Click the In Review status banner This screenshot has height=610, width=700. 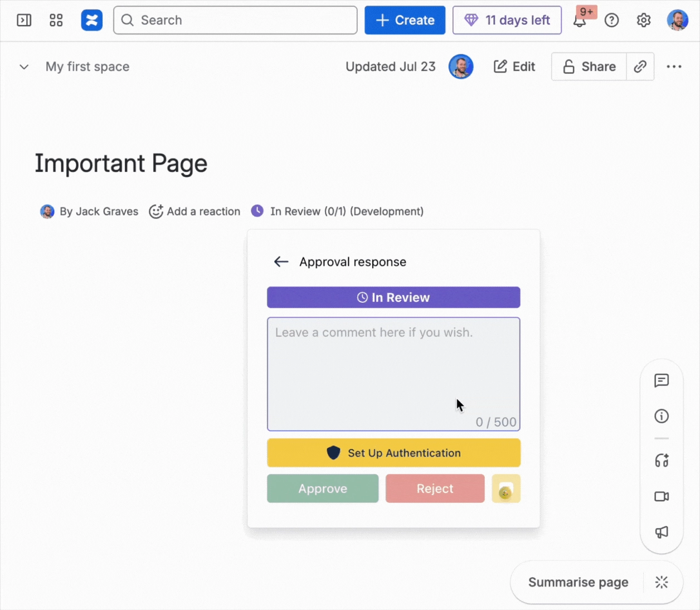[393, 297]
